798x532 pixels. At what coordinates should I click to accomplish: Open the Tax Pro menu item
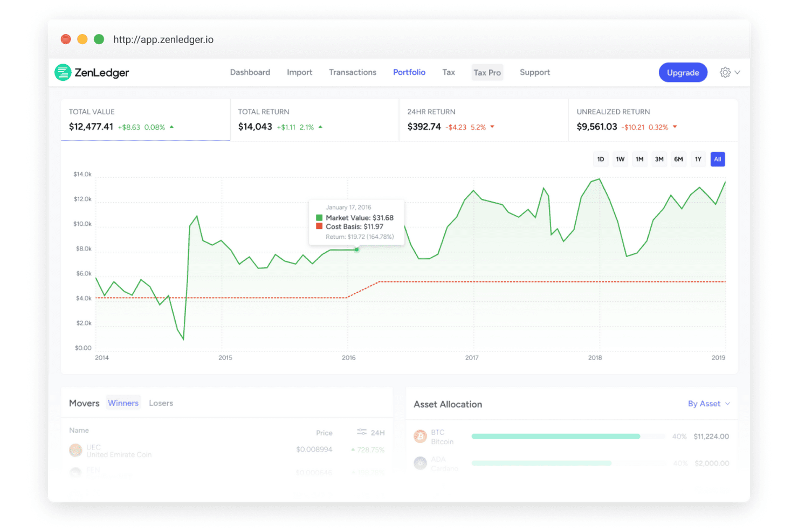(x=487, y=72)
